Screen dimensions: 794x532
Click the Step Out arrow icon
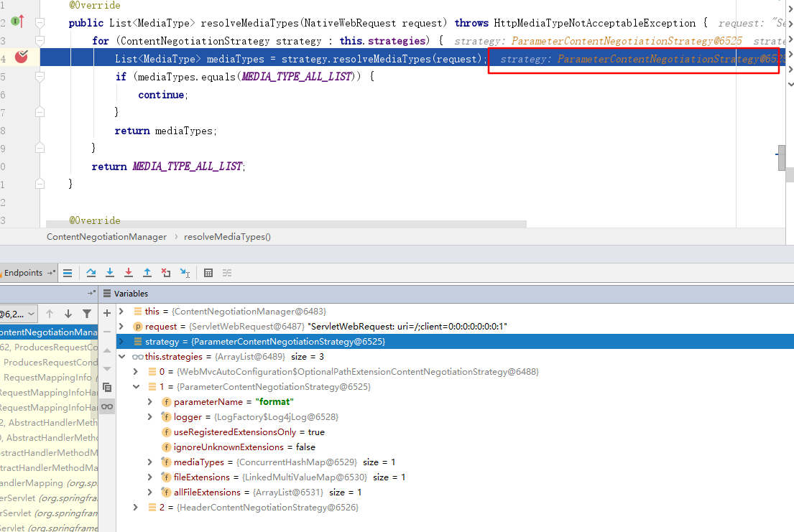click(x=147, y=273)
